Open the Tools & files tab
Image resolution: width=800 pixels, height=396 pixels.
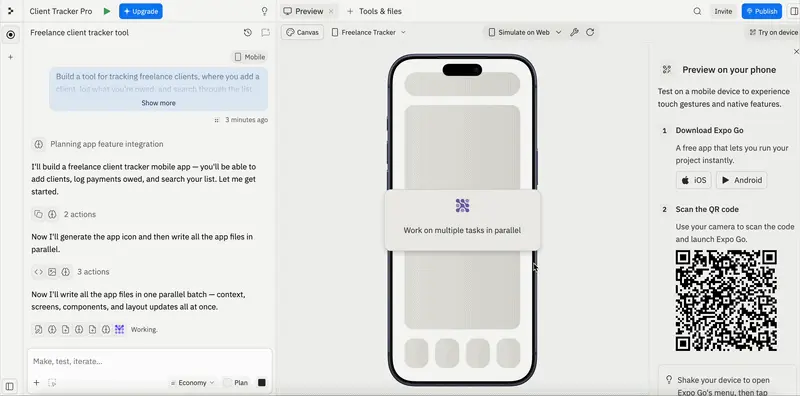click(x=374, y=11)
